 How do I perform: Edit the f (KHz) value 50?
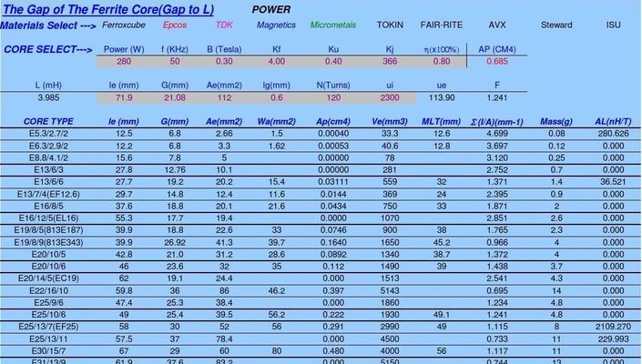coord(175,61)
